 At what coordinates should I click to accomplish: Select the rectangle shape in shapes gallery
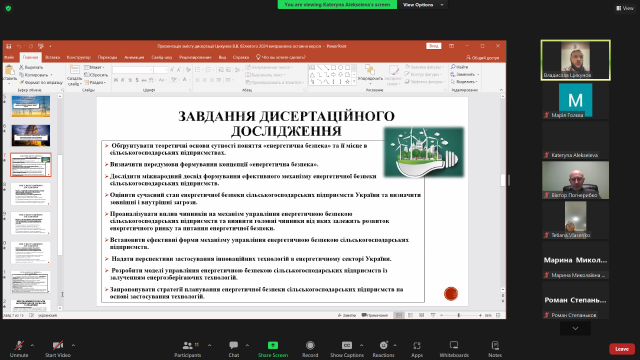[x=333, y=67]
